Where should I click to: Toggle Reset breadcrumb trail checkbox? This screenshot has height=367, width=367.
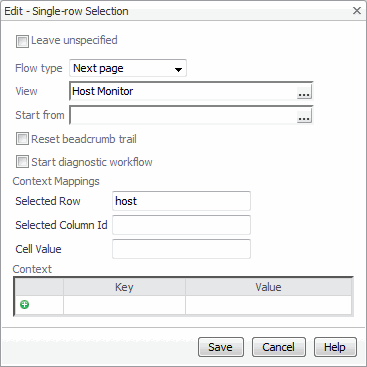click(22, 139)
